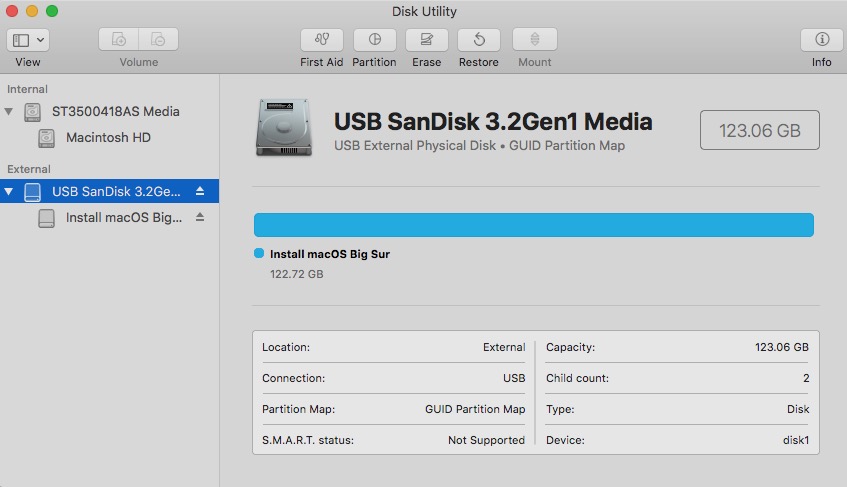Select Macintosh HD in the sidebar
The image size is (847, 487).
pos(108,137)
